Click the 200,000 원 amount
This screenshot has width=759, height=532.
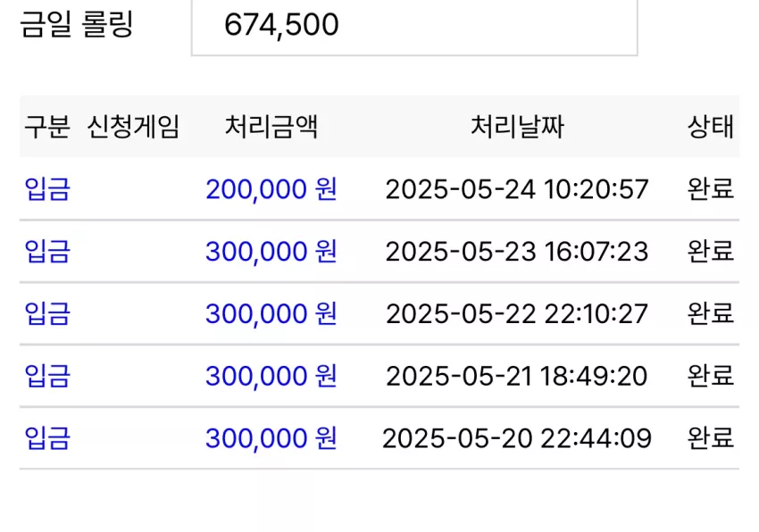click(x=271, y=189)
